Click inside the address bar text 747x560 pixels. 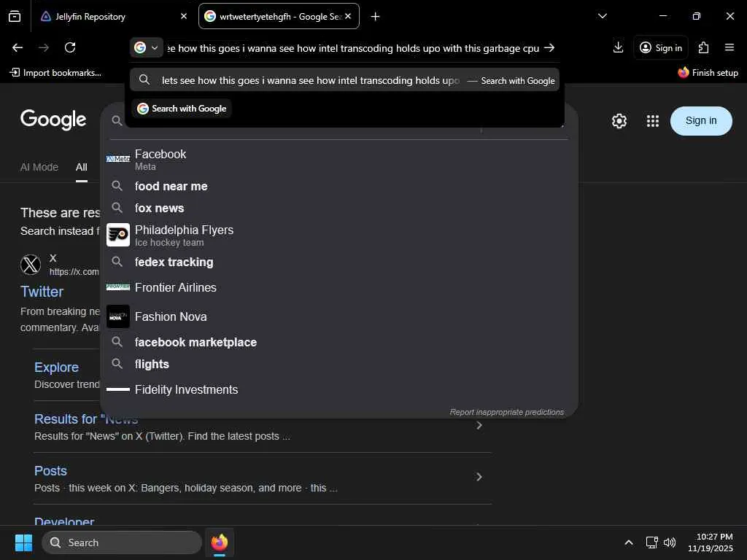(x=352, y=48)
